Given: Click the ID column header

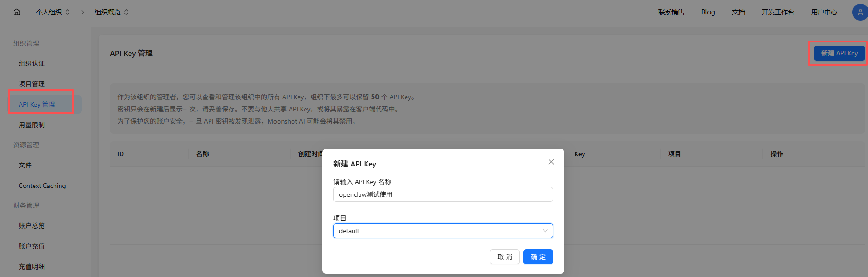Looking at the screenshot, I should click(121, 154).
